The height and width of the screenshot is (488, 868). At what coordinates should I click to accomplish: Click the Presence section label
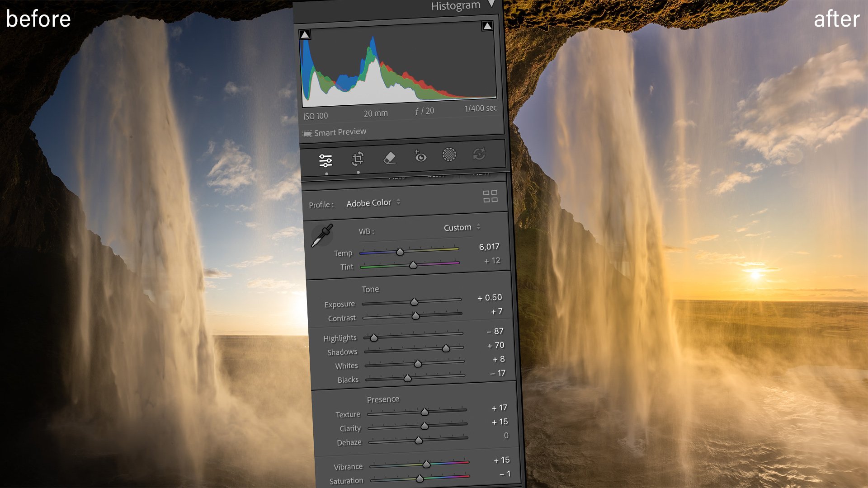pos(383,399)
